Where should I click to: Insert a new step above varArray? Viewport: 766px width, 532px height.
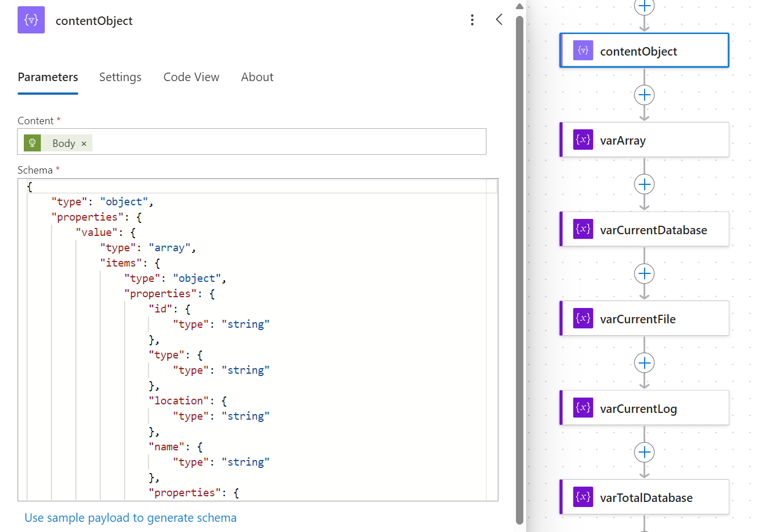(x=644, y=95)
